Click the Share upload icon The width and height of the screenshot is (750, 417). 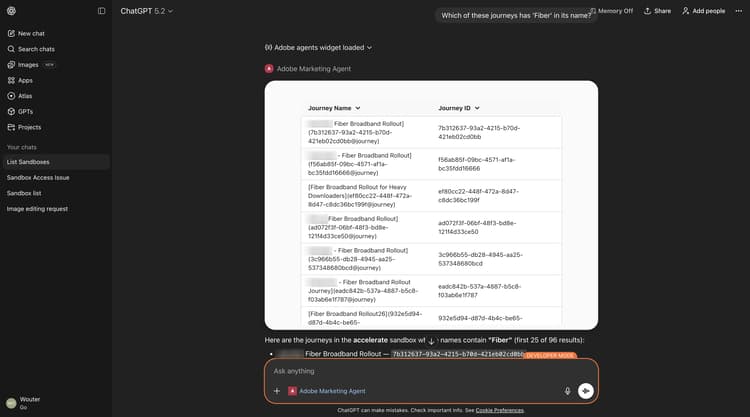(x=647, y=11)
